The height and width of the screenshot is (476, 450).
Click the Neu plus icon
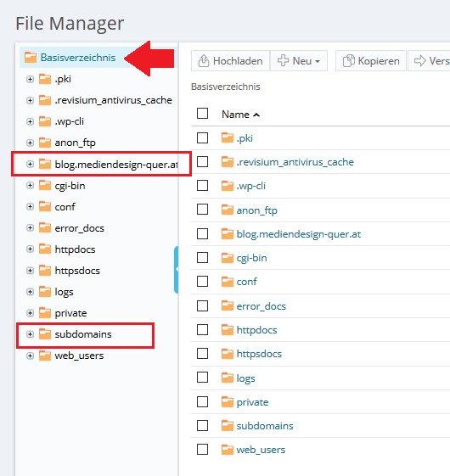(283, 60)
